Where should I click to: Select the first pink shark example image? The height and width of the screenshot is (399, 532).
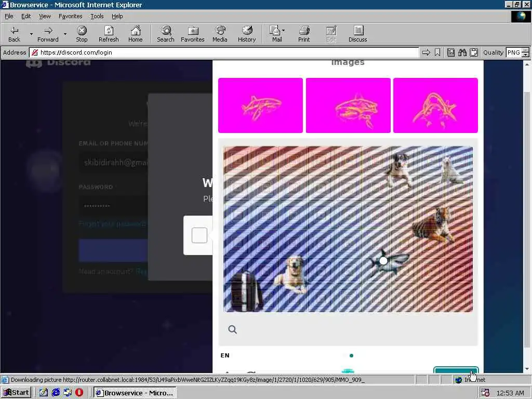click(x=260, y=105)
